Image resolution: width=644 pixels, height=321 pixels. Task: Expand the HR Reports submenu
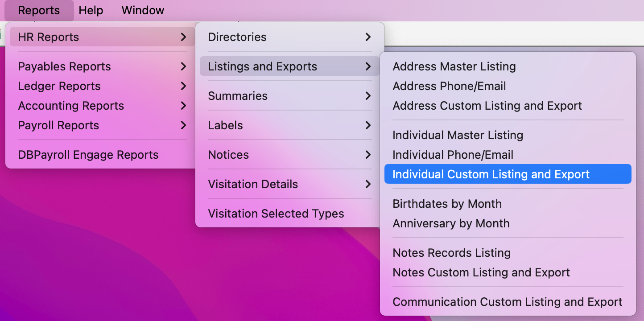[102, 37]
